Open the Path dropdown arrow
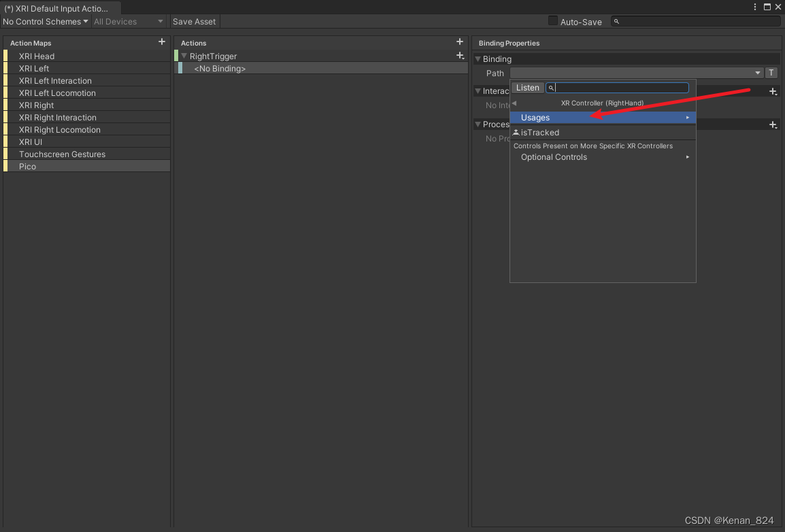This screenshot has height=532, width=785. pyautogui.click(x=757, y=73)
